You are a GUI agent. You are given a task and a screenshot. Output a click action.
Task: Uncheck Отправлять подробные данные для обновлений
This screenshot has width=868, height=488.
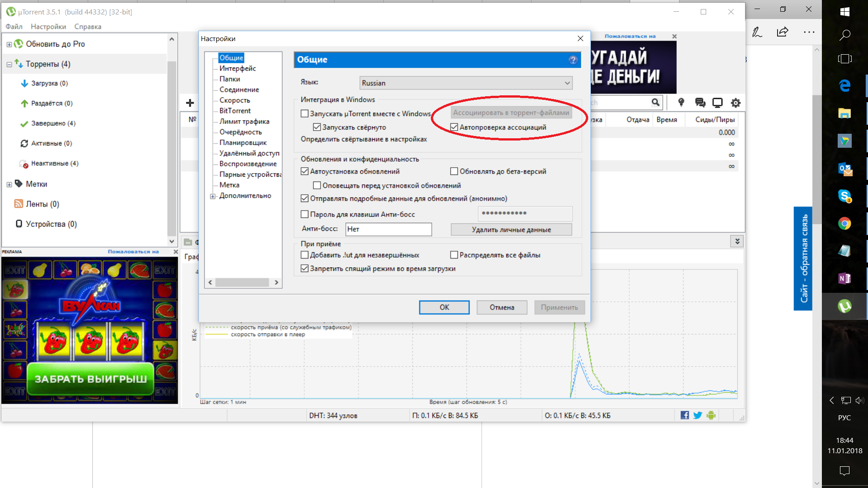[x=305, y=198]
